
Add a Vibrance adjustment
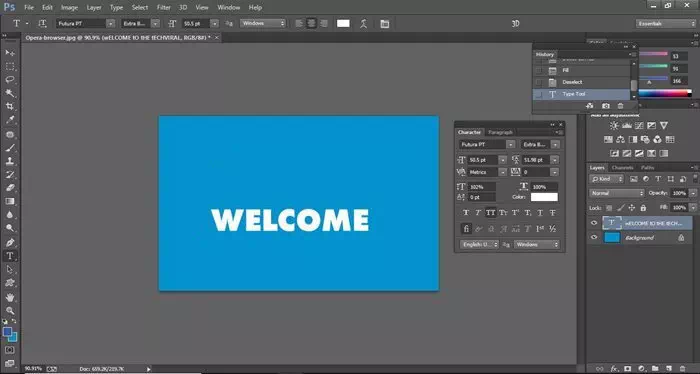tap(664, 125)
